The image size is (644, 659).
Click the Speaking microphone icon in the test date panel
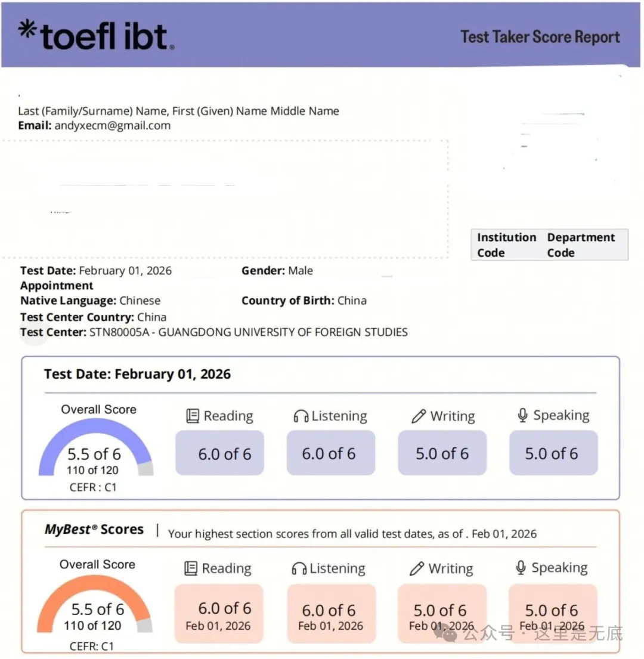(x=523, y=415)
